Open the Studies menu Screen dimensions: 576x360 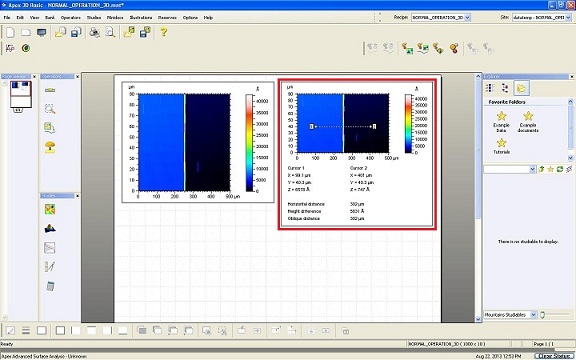tap(94, 18)
